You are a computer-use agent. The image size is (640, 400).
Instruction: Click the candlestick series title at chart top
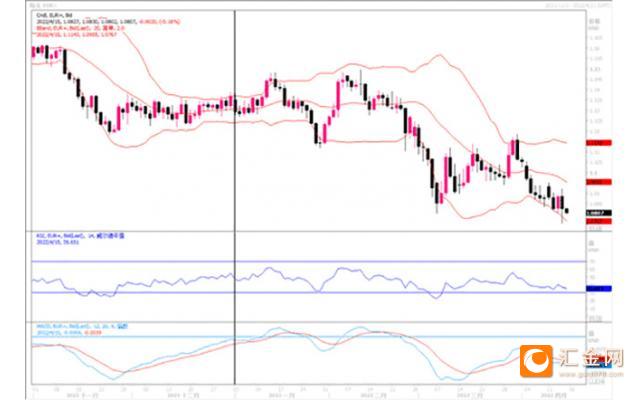pos(54,15)
